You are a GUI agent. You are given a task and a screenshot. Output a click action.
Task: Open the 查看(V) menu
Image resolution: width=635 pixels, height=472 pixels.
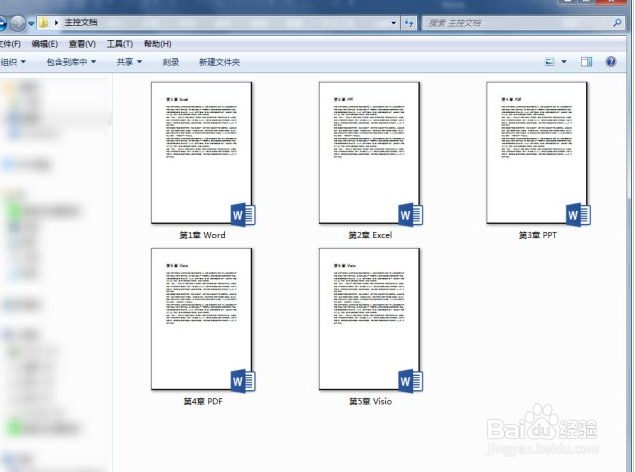pyautogui.click(x=82, y=44)
